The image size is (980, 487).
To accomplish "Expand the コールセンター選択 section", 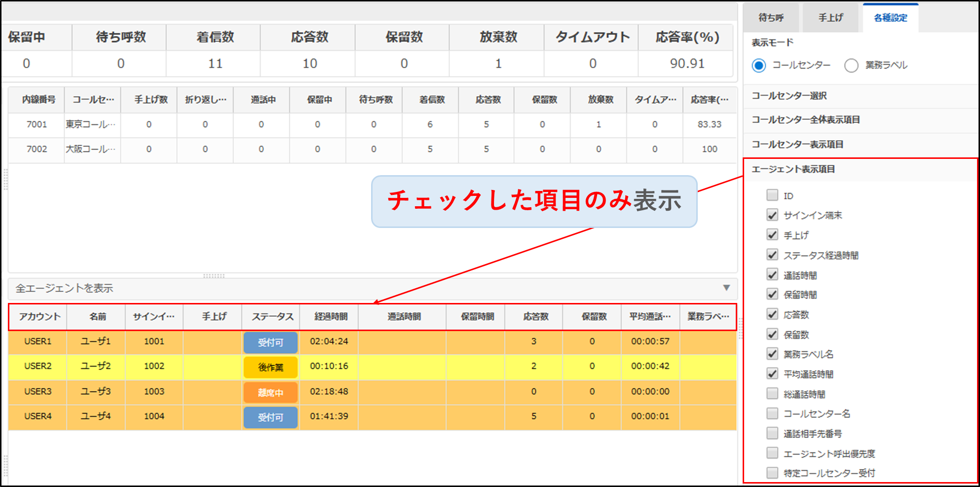I will (x=789, y=96).
